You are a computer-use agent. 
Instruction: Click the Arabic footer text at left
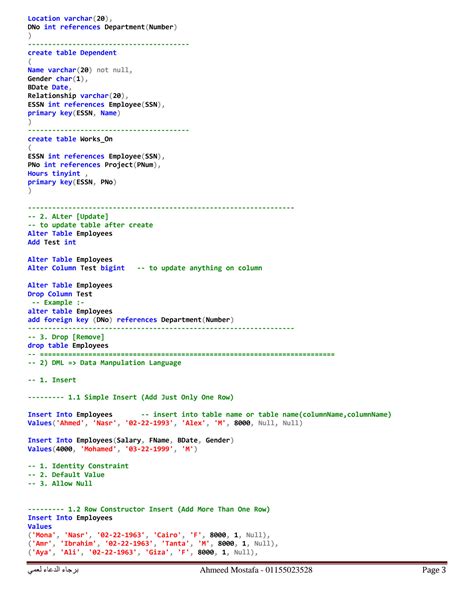[x=53, y=570]
